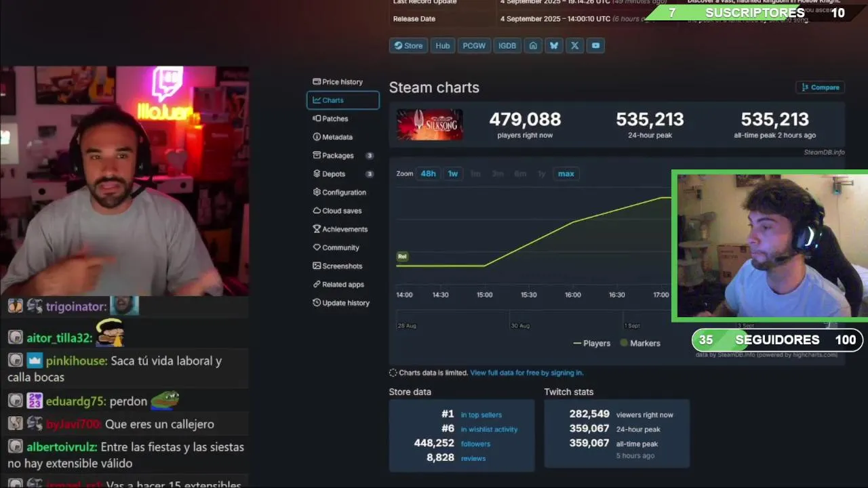Open Achievements in sidebar

(340, 229)
